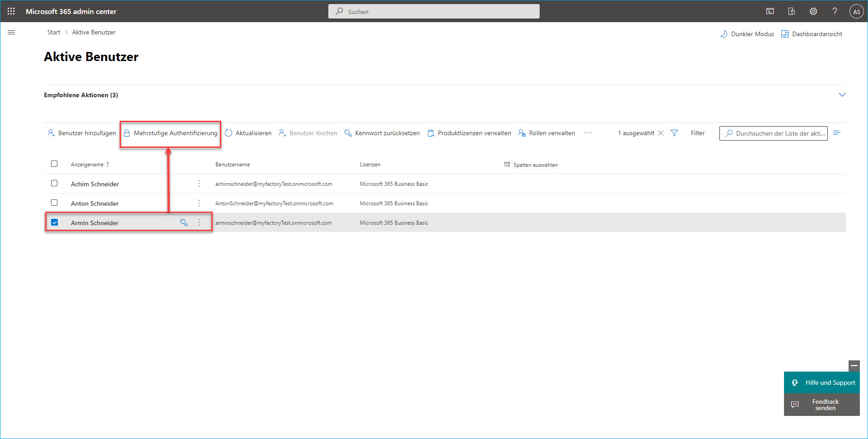
Task: Toggle the hamburger navigation menu
Action: 12,33
